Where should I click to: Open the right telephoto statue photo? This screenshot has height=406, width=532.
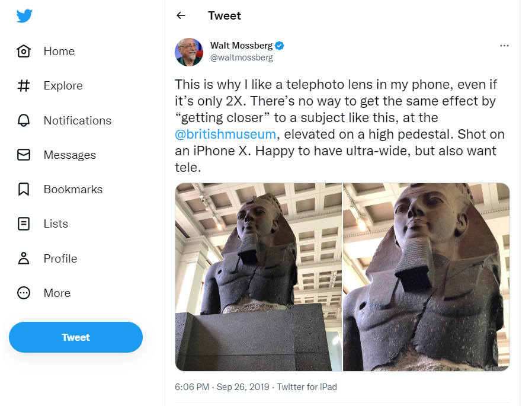[427, 277]
